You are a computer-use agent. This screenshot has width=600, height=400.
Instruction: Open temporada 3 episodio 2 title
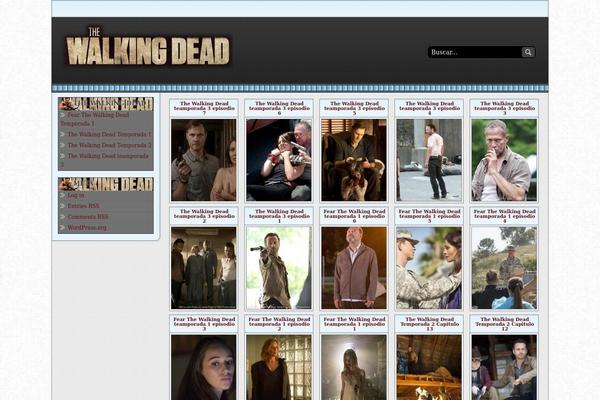click(204, 216)
